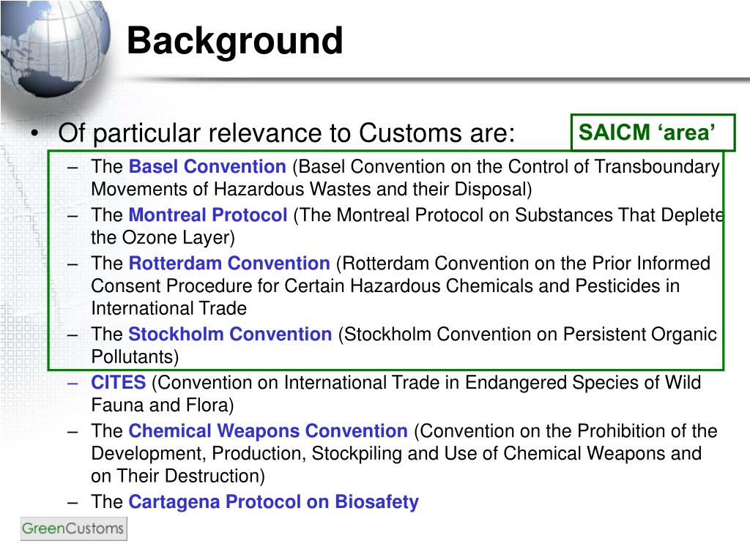Viewport: 750px width, 560px height.
Task: Click the blue dash bullet before CITES
Action: (73, 383)
